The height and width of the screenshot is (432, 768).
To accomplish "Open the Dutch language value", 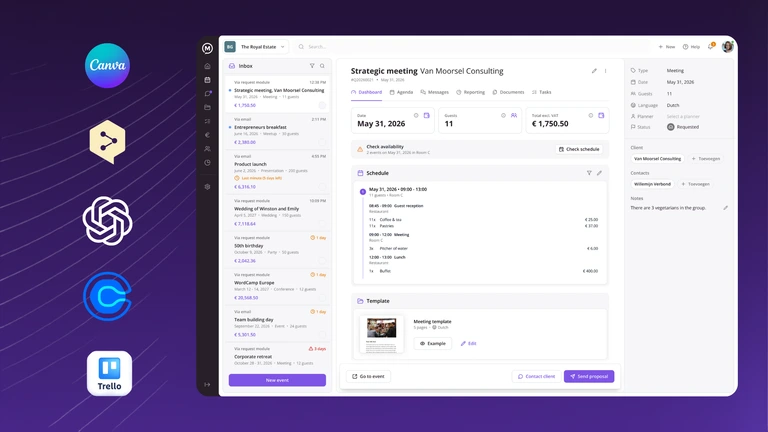I will point(673,105).
